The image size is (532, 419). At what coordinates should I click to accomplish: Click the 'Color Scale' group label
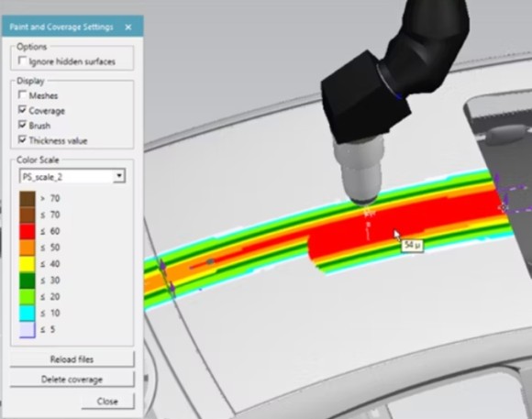point(38,160)
